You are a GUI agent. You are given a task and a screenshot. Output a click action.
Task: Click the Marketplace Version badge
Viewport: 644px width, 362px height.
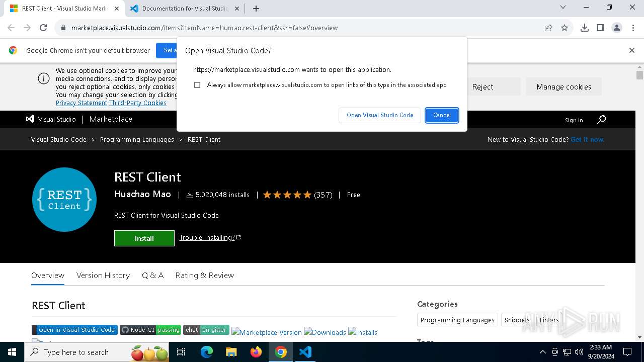[267, 332]
